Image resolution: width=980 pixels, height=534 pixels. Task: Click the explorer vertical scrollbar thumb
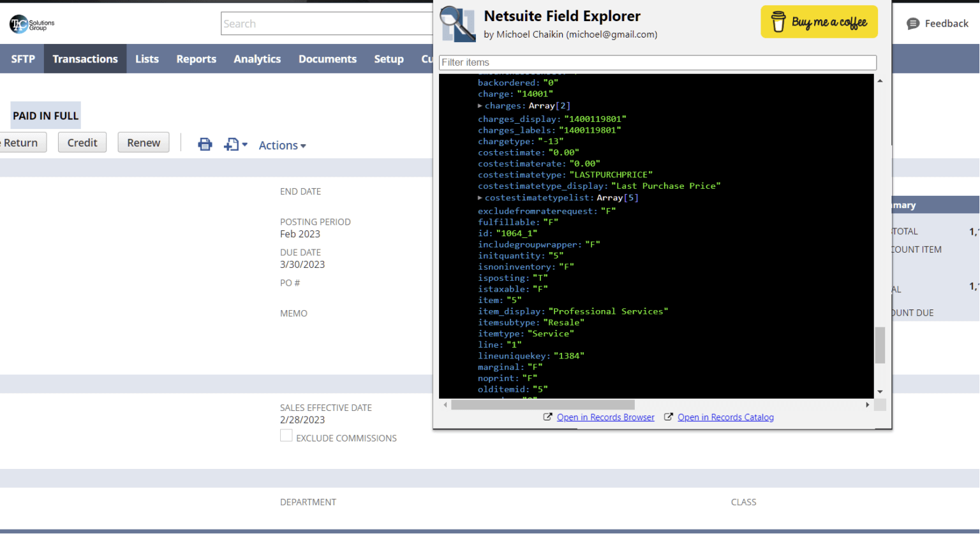880,345
